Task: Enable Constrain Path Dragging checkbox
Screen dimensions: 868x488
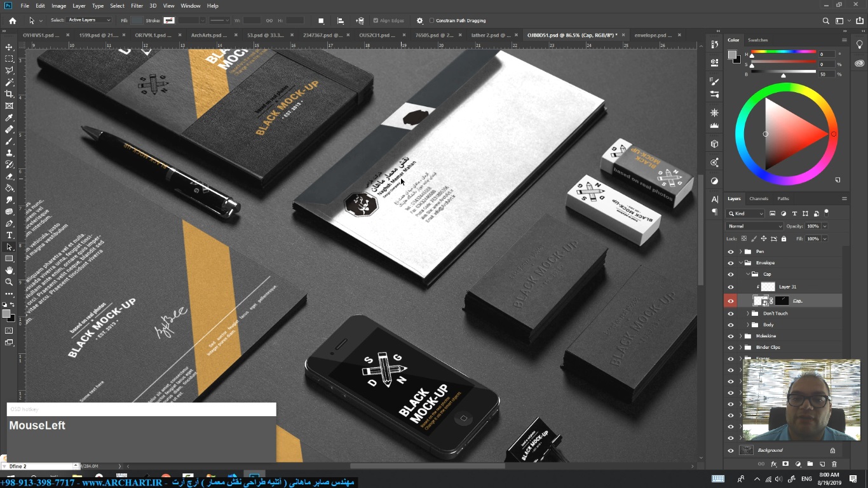Action: coord(432,20)
